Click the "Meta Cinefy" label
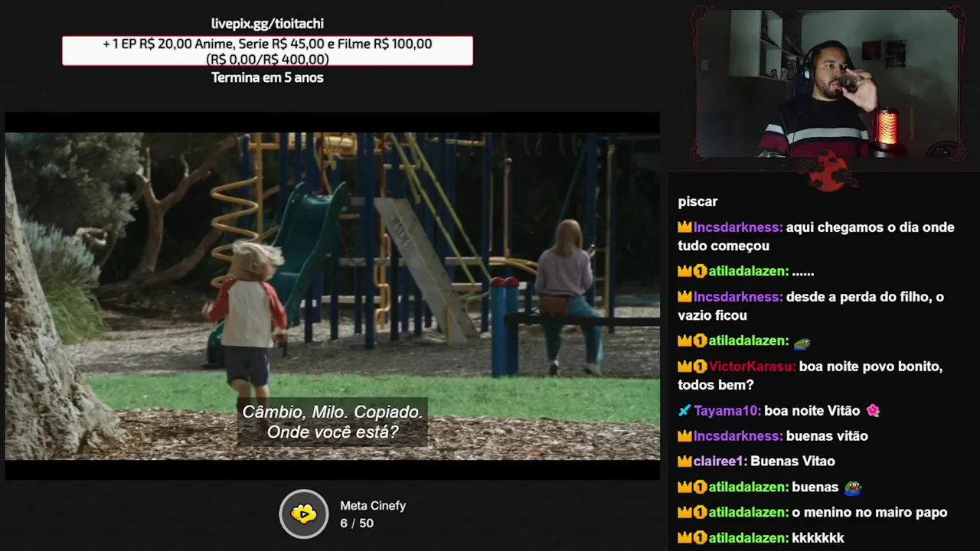The height and width of the screenshot is (551, 980). point(373,506)
